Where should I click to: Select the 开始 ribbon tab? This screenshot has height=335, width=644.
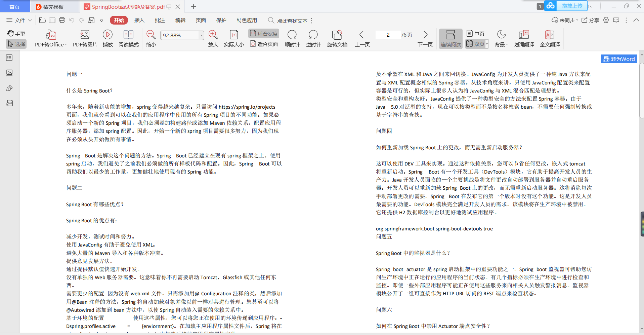pyautogui.click(x=119, y=20)
